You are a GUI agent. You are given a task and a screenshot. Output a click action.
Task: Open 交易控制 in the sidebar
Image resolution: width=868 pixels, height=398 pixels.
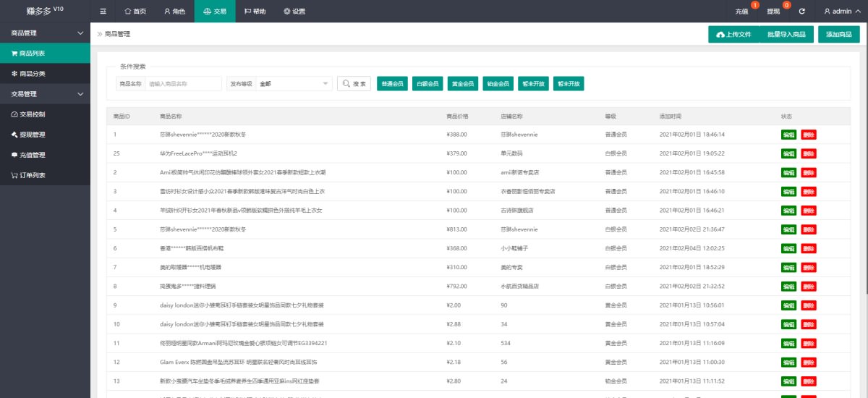45,114
